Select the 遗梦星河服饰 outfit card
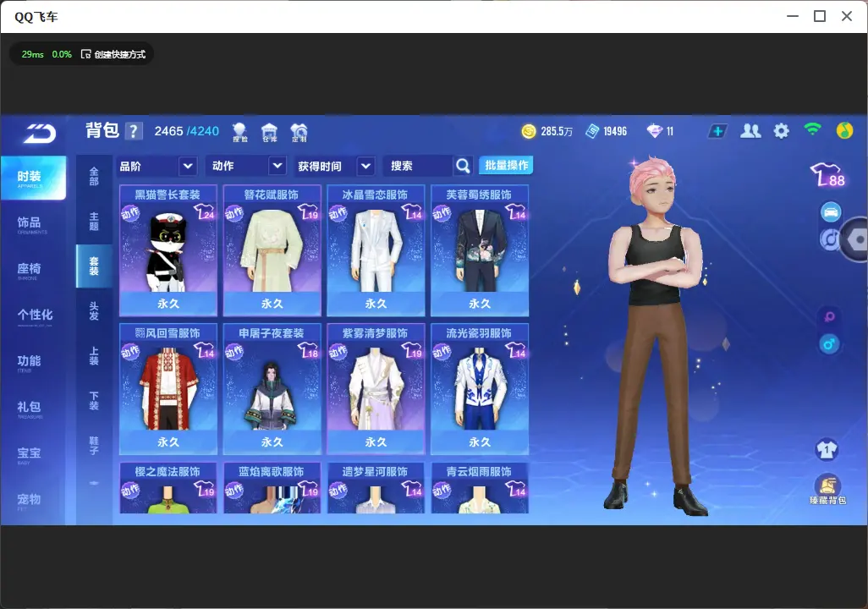The image size is (868, 609). pos(376,488)
